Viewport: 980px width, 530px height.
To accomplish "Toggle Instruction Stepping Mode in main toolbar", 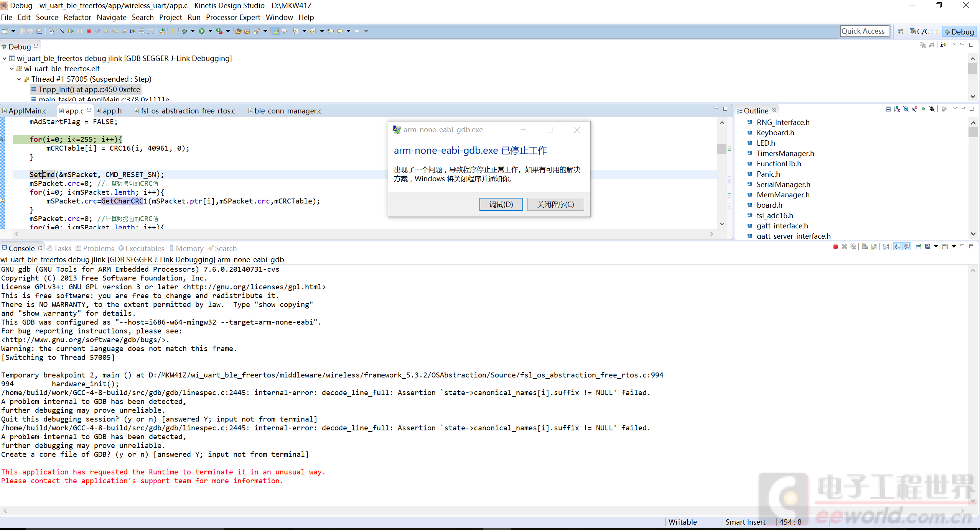I will coord(132,31).
